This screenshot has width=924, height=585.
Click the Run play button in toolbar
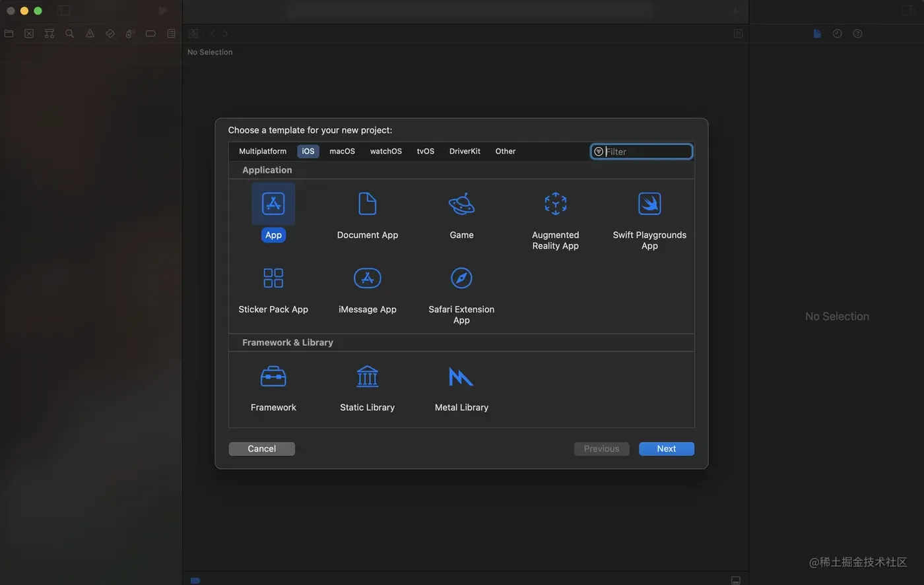[x=163, y=11]
